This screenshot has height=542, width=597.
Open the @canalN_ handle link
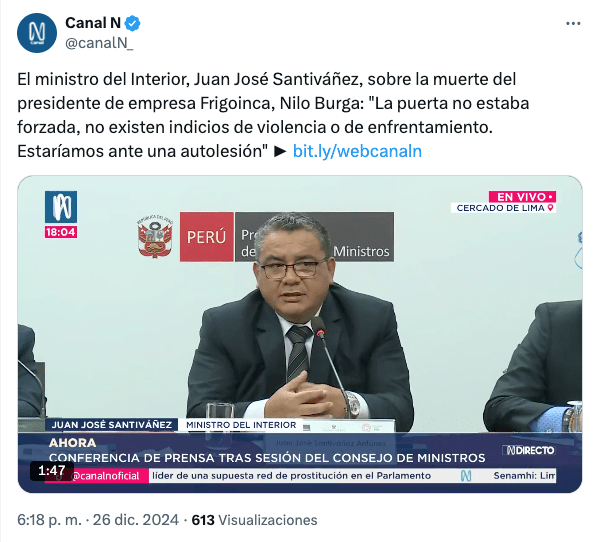pyautogui.click(x=99, y=43)
